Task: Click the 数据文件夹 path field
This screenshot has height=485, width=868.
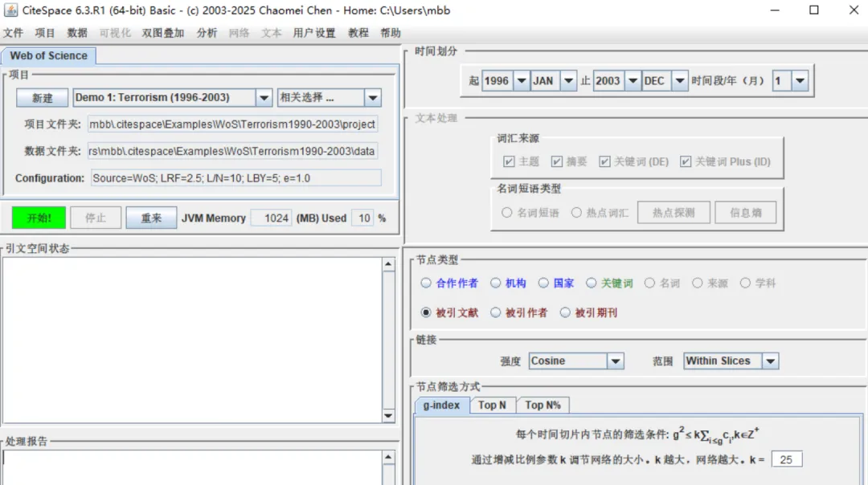Action: [232, 151]
